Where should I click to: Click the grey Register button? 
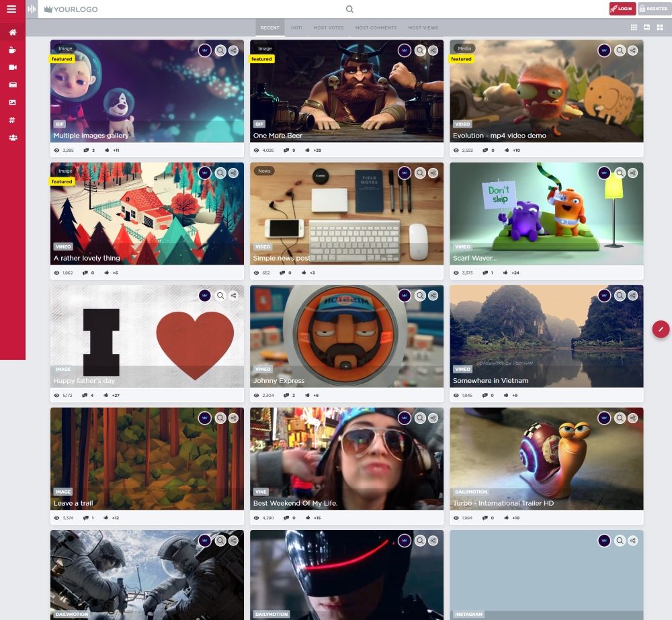pos(654,9)
